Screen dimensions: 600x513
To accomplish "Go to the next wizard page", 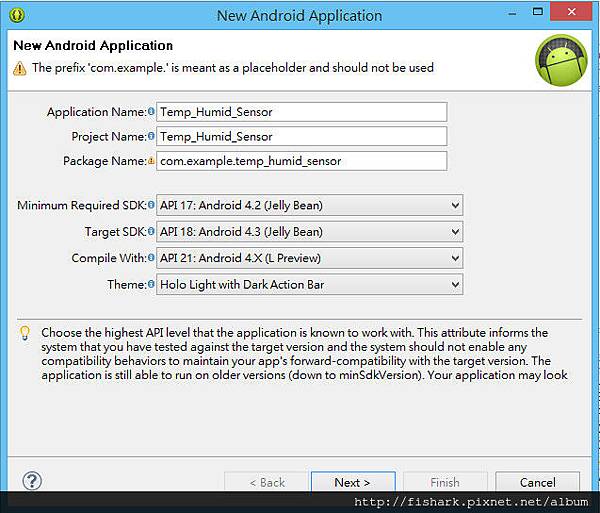I will [353, 482].
